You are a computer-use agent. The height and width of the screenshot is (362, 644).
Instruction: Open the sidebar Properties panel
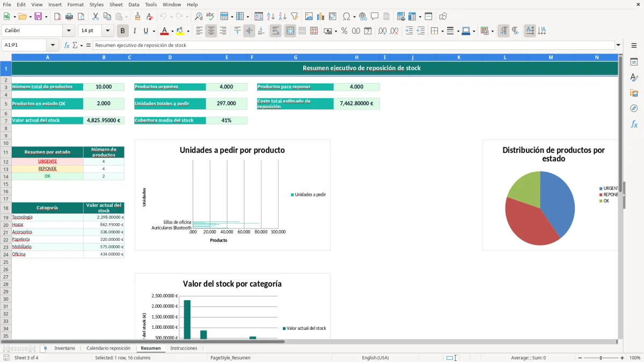coord(634,62)
